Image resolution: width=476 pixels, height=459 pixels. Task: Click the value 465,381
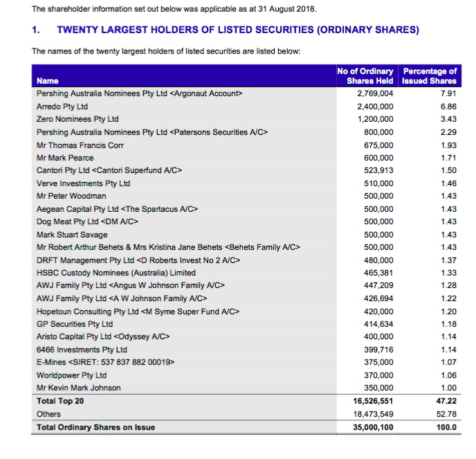[x=378, y=273]
